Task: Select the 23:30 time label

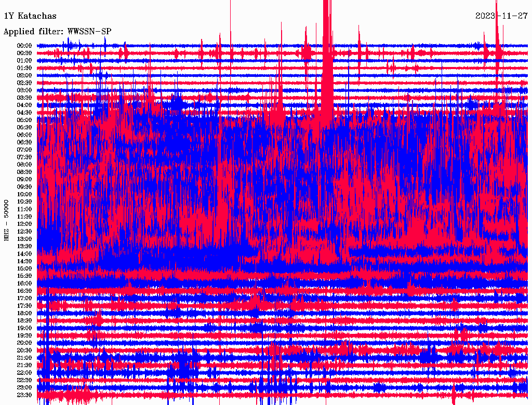Action: click(x=24, y=395)
